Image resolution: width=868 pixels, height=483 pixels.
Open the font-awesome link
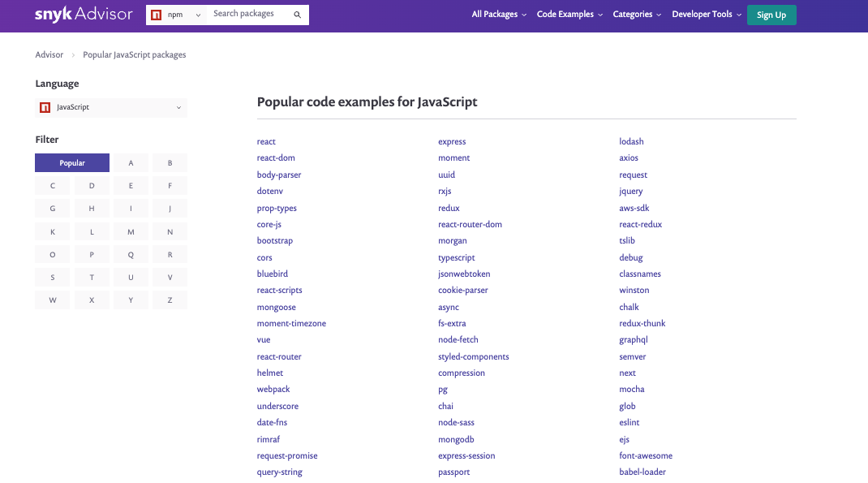point(646,456)
